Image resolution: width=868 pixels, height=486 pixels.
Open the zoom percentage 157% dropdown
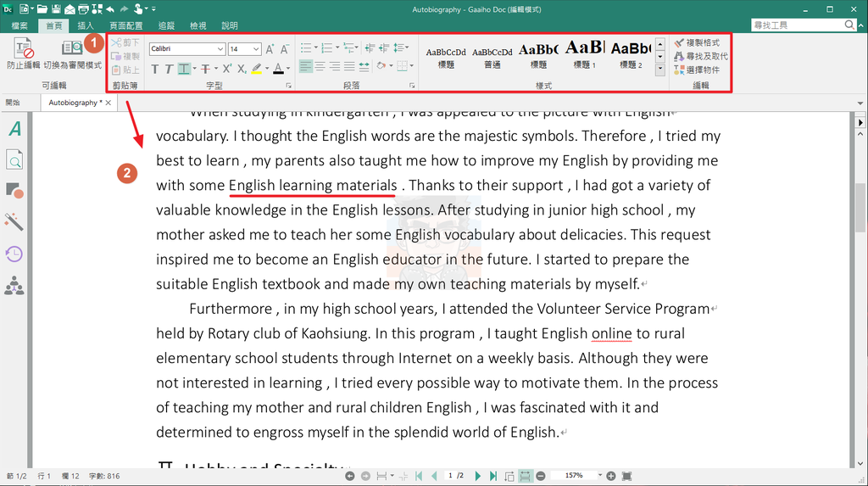[x=599, y=476]
